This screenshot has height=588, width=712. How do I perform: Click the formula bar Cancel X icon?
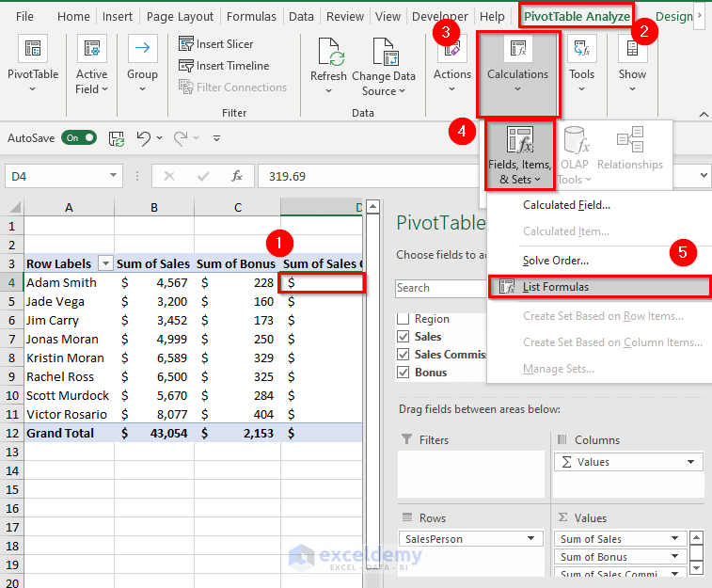point(169,176)
